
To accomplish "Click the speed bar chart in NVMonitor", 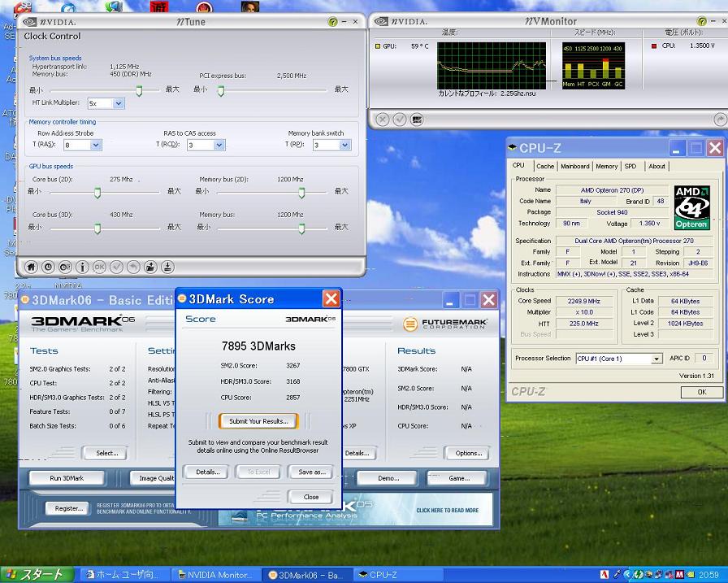I will click(593, 66).
